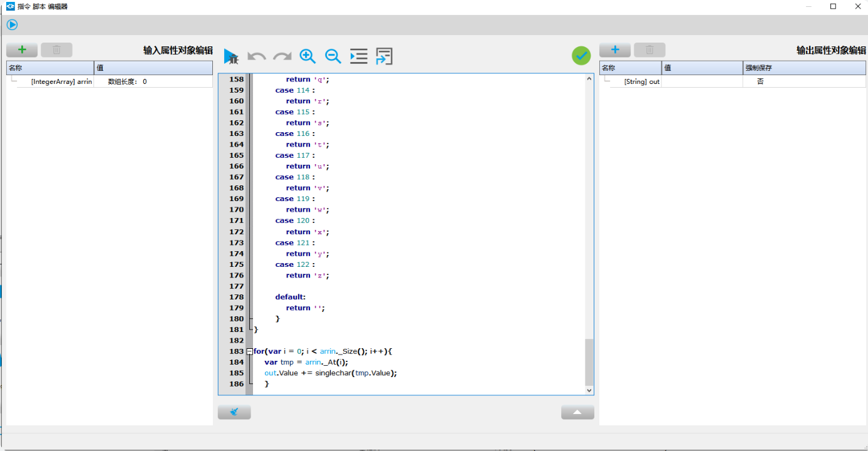Viewport: 868px width, 451px height.
Task: Toggle force-save value 否 for out
Action: coord(760,81)
